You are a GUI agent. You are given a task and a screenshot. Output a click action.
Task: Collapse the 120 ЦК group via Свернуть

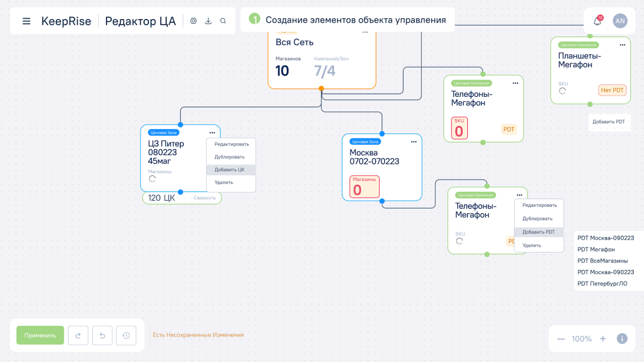point(205,198)
